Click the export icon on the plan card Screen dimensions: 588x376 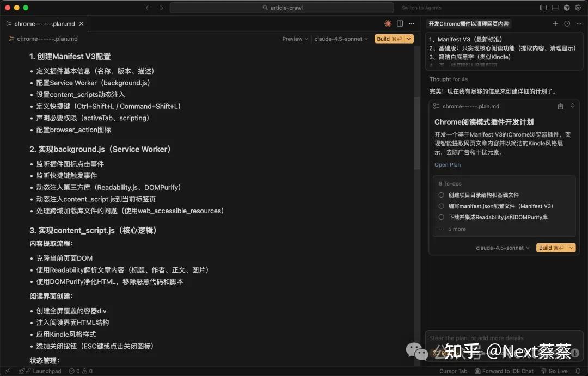click(560, 107)
